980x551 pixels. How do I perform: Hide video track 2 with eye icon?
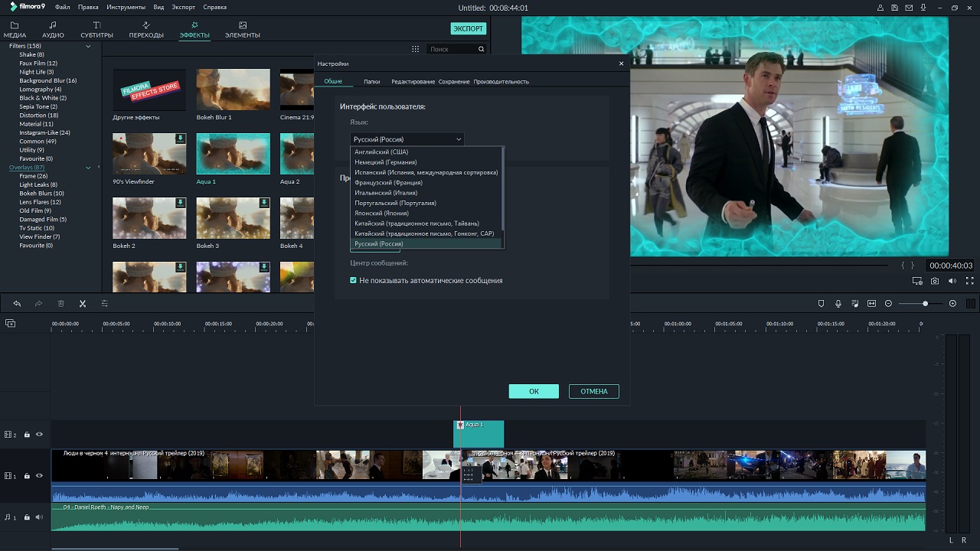(x=39, y=435)
